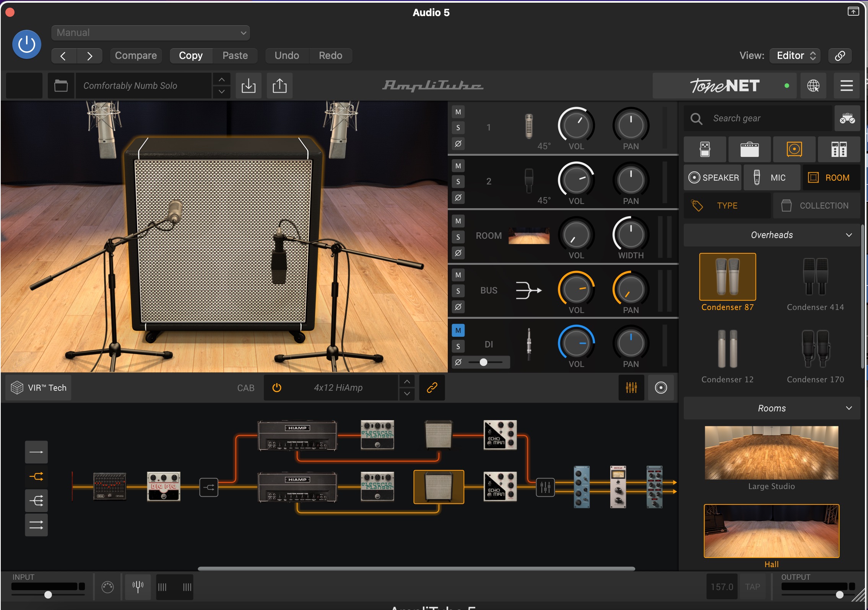
Task: Invert phase on the DI channel
Action: 458,362
